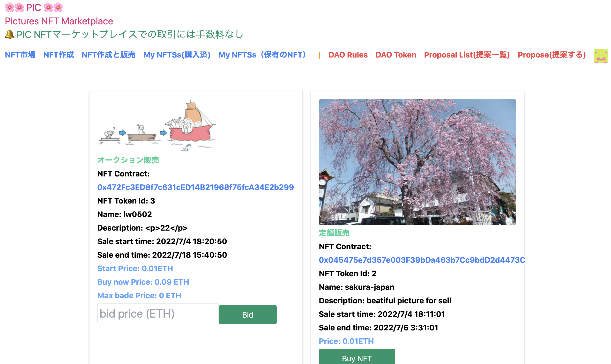
Task: Click the NFT Token Id: 2 text
Action: [x=347, y=274]
